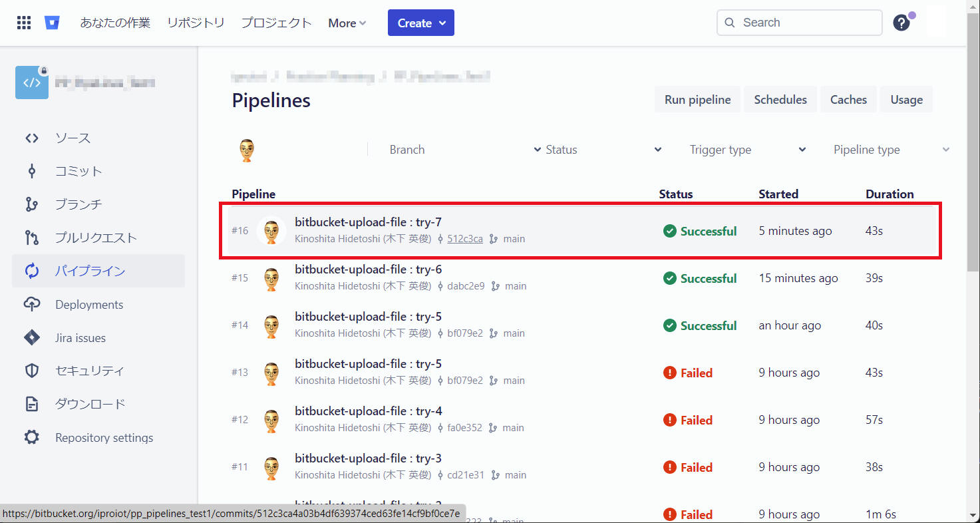Click the "an hour ago" started time
Screen dimensions: 980x523
[790, 325]
